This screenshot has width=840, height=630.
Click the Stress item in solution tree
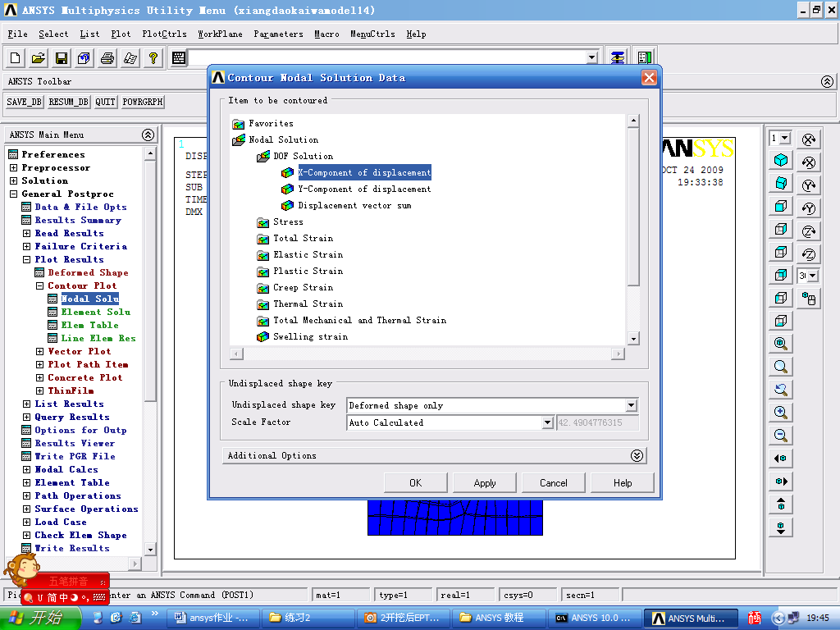[288, 222]
